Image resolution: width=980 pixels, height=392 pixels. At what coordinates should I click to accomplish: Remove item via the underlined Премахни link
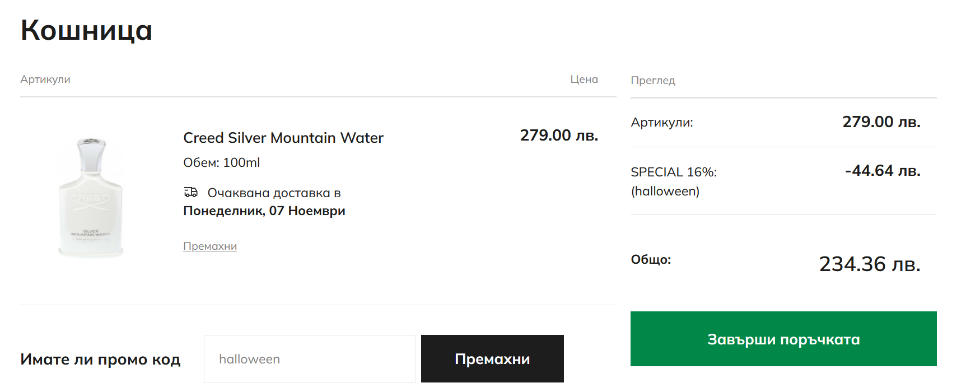210,246
